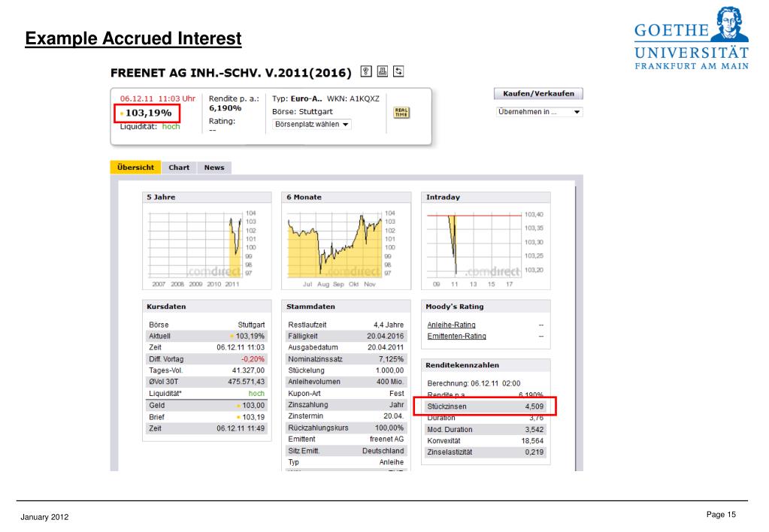Click the Stammdaten panel header

click(347, 307)
